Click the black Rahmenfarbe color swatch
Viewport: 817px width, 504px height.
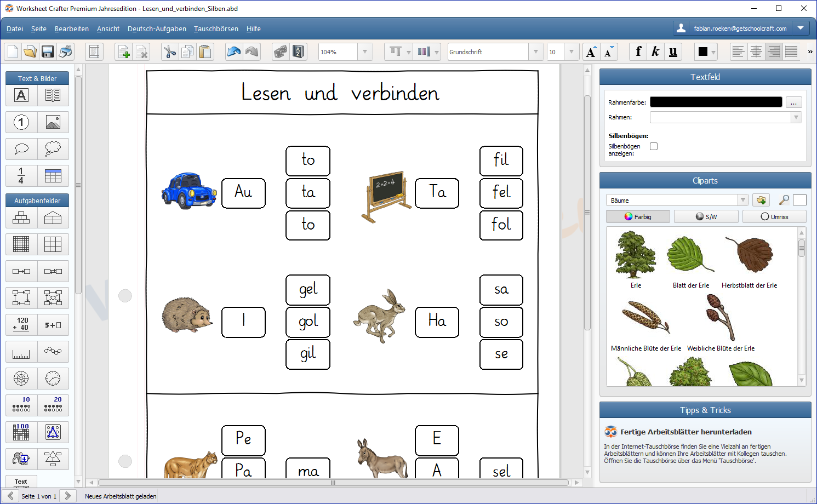tap(716, 102)
